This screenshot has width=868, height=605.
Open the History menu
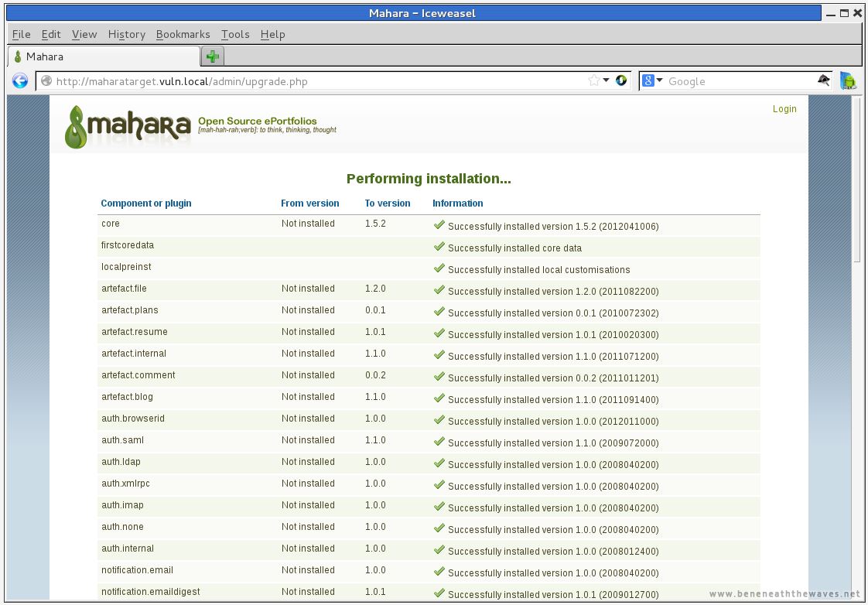pos(127,34)
